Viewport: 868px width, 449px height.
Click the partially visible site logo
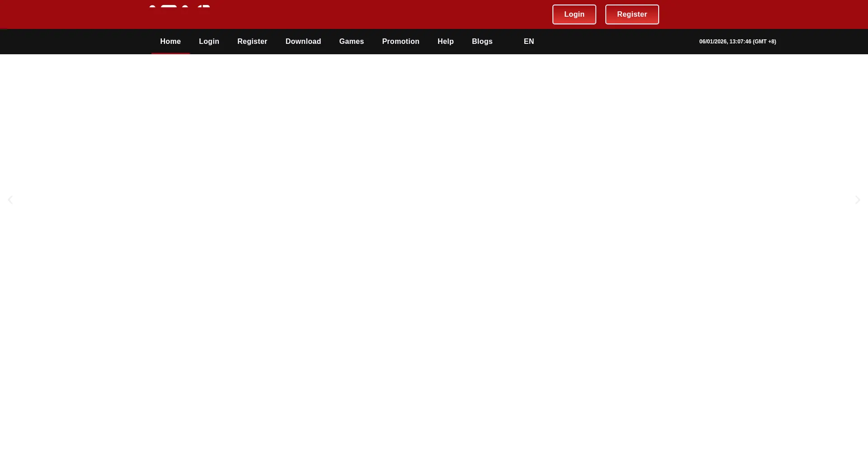click(179, 7)
